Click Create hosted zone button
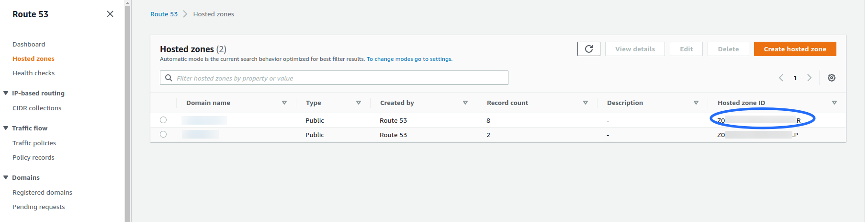868x222 pixels. [x=795, y=49]
